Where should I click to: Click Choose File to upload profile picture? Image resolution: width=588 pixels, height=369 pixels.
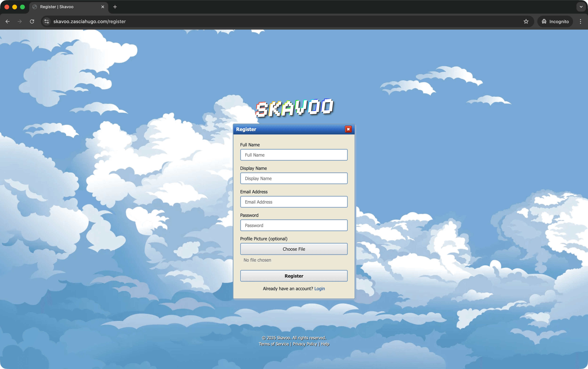click(x=294, y=249)
